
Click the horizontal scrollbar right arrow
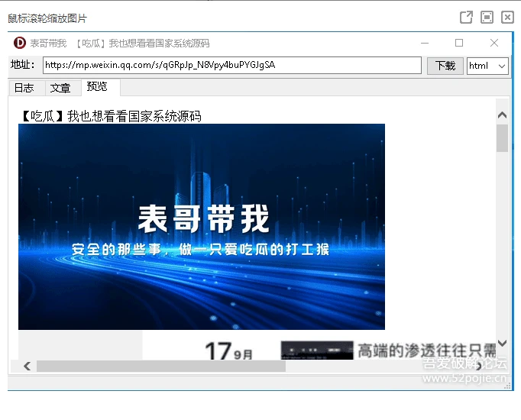[x=479, y=367]
